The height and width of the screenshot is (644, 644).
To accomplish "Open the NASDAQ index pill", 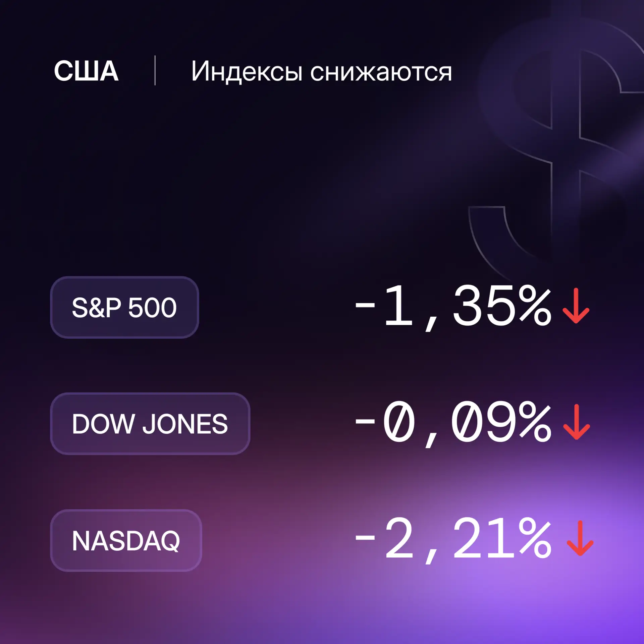I will click(126, 540).
